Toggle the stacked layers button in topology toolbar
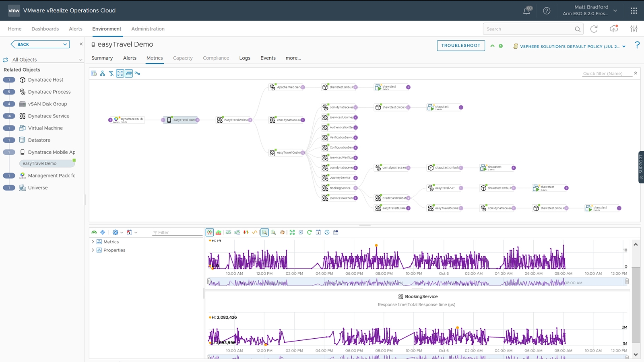Viewport: 644px width, 362px height. pyautogui.click(x=129, y=73)
